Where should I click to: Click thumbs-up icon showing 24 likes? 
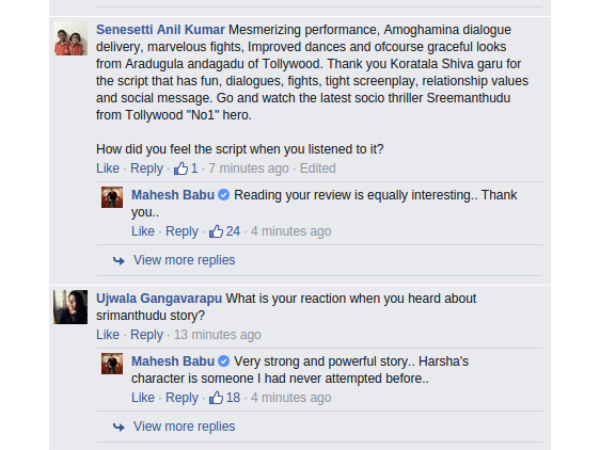[x=216, y=231]
